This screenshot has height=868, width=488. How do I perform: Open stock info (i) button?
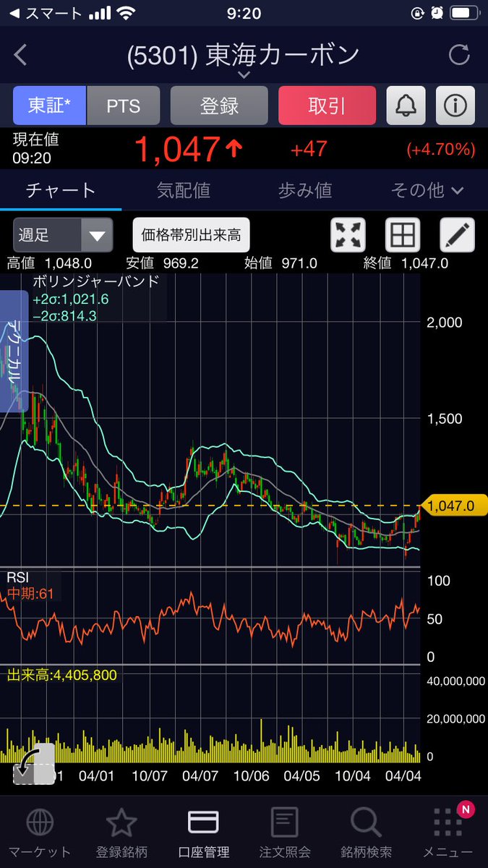tap(455, 106)
